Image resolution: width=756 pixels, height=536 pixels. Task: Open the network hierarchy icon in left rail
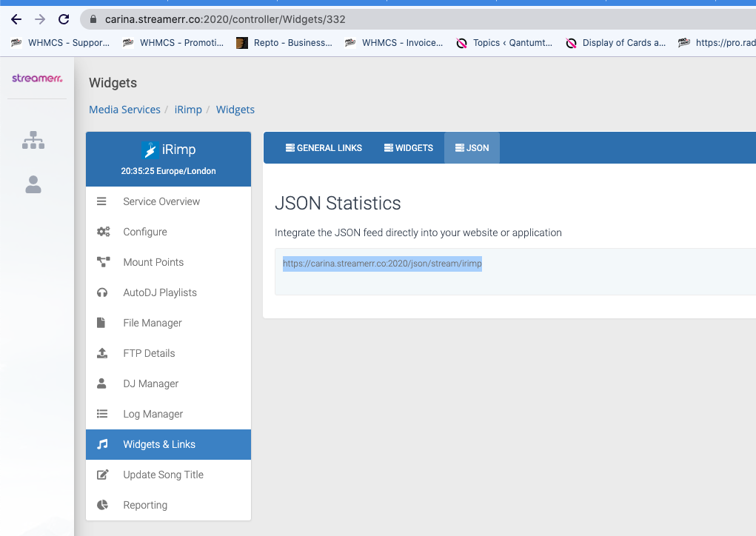pyautogui.click(x=33, y=140)
